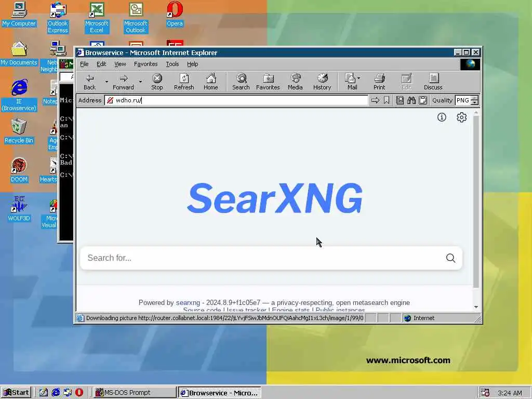532x399 pixels.
Task: Change Quality PNG stepper value
Action: click(475, 100)
